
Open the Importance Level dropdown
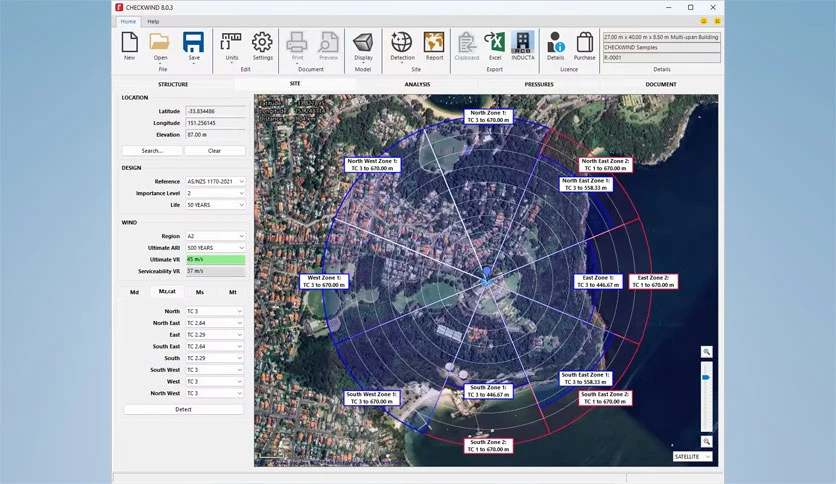pos(215,193)
